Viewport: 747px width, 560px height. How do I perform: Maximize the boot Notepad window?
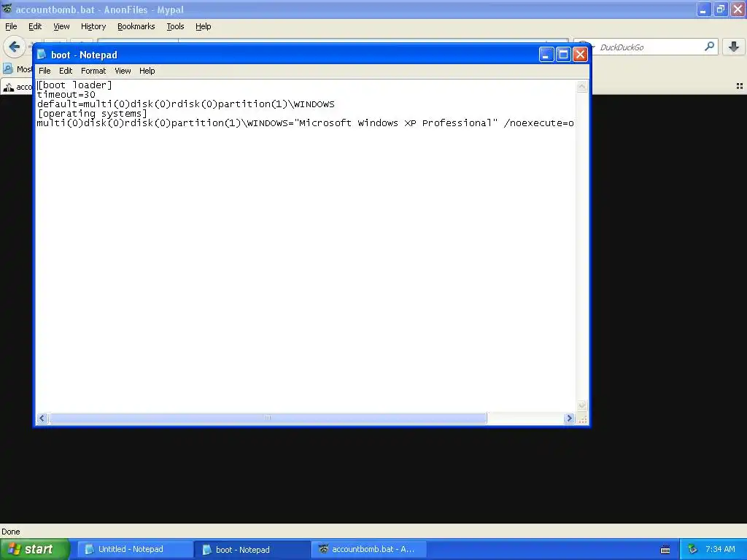563,55
